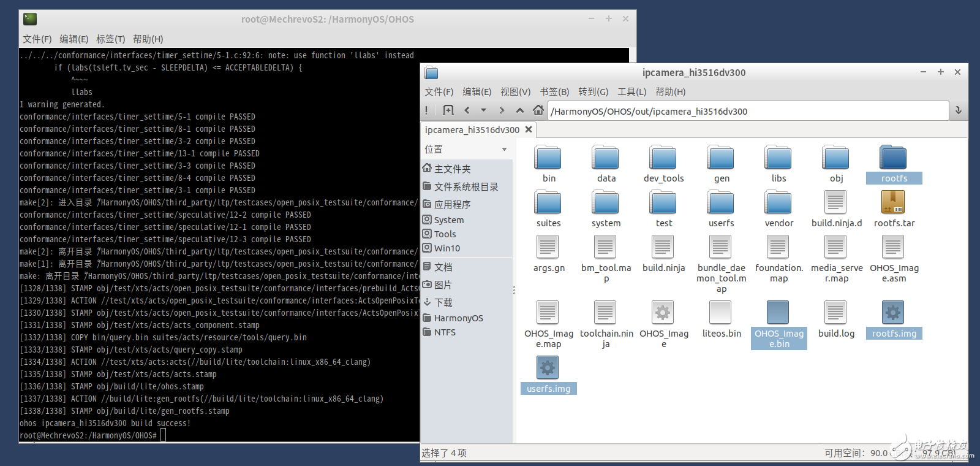Viewport: 980px width, 466px height.
Task: Click the new tab toolbar icon
Action: click(448, 110)
